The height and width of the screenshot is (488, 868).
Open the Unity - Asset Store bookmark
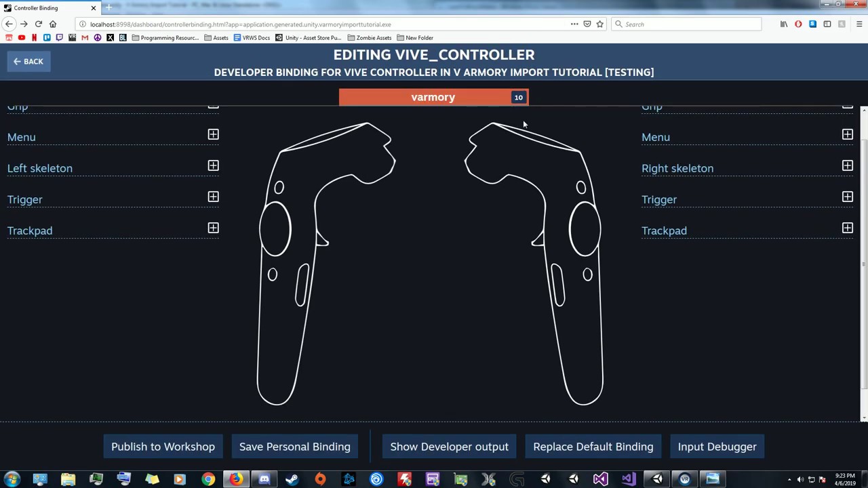coord(309,38)
